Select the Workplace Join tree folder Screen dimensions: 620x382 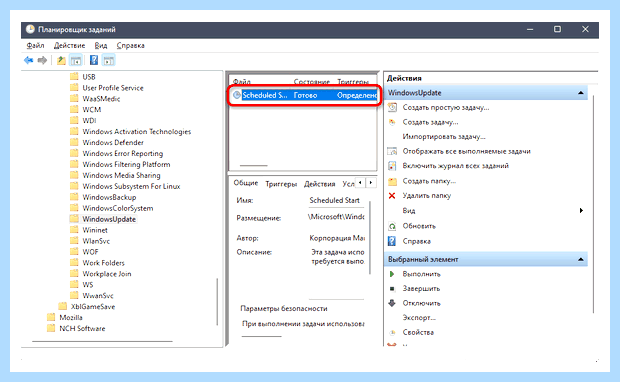point(107,274)
